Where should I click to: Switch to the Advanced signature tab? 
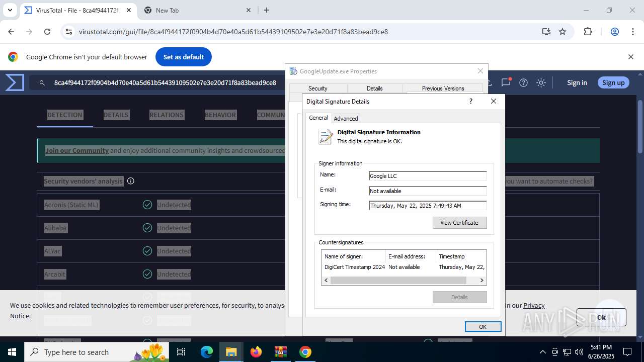(x=346, y=119)
